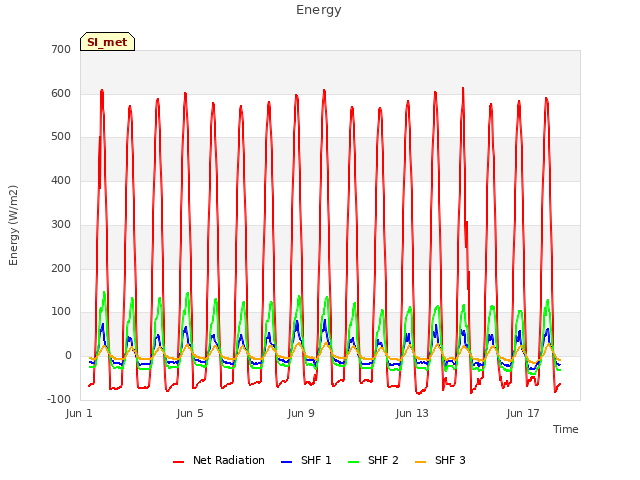640x480 pixels.
Task: Click the -100 y-axis tick label
Action: point(59,399)
